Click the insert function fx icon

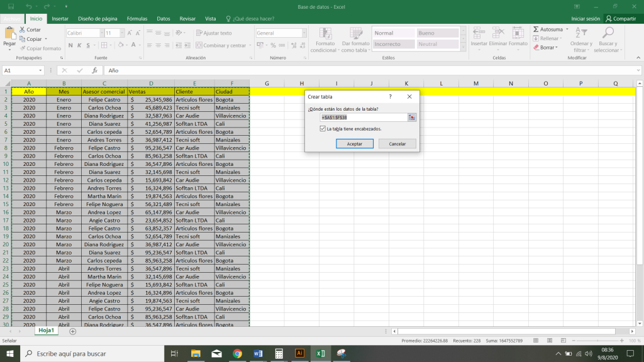pos(94,70)
